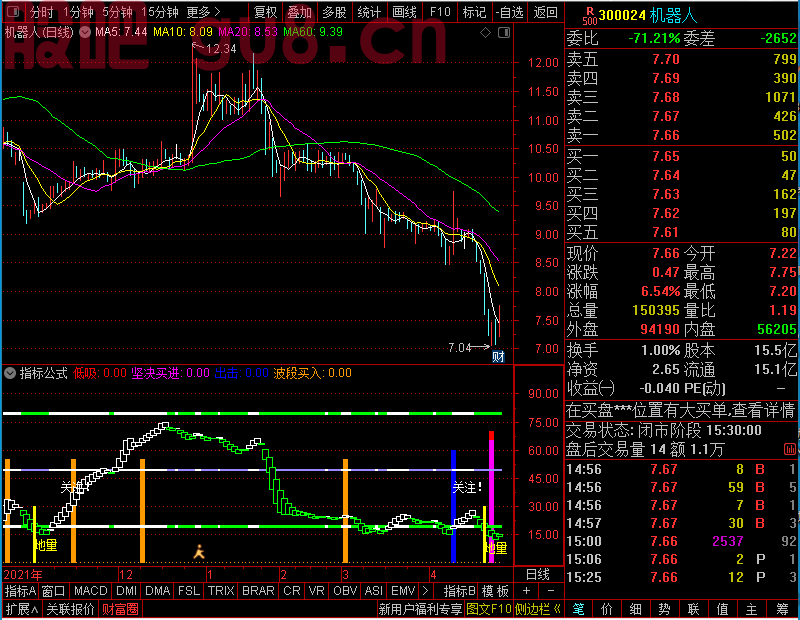
Task: Select 指标A indicator group
Action: point(20,591)
